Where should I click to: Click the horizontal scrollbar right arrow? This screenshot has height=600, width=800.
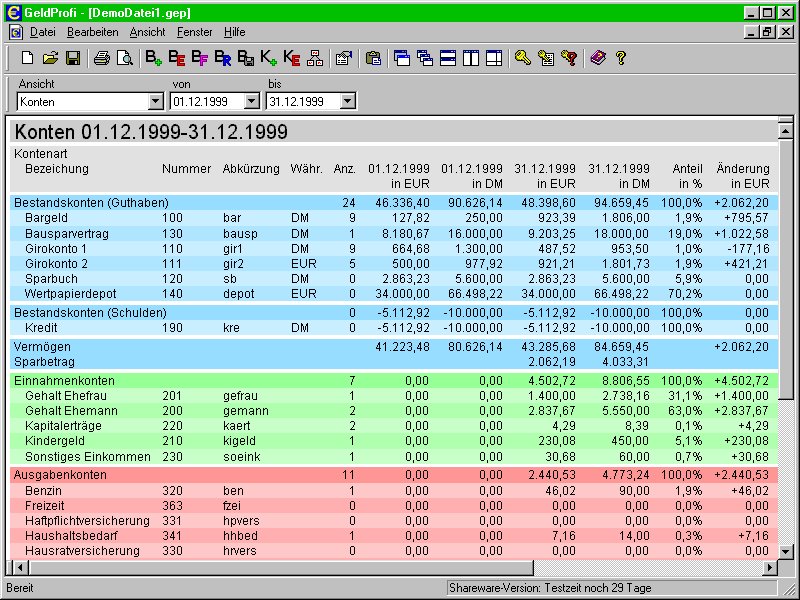[x=770, y=567]
